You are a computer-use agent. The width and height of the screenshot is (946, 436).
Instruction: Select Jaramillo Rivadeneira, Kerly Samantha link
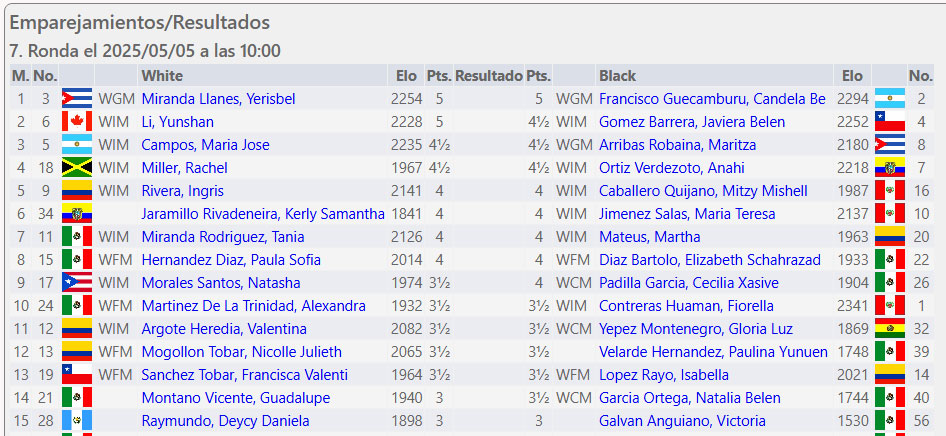click(x=263, y=213)
